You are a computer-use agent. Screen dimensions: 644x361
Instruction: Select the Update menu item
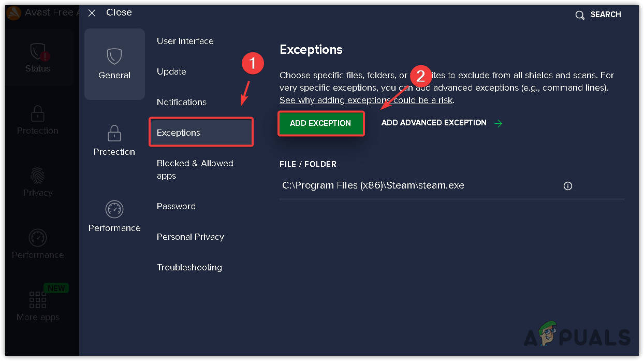point(171,71)
